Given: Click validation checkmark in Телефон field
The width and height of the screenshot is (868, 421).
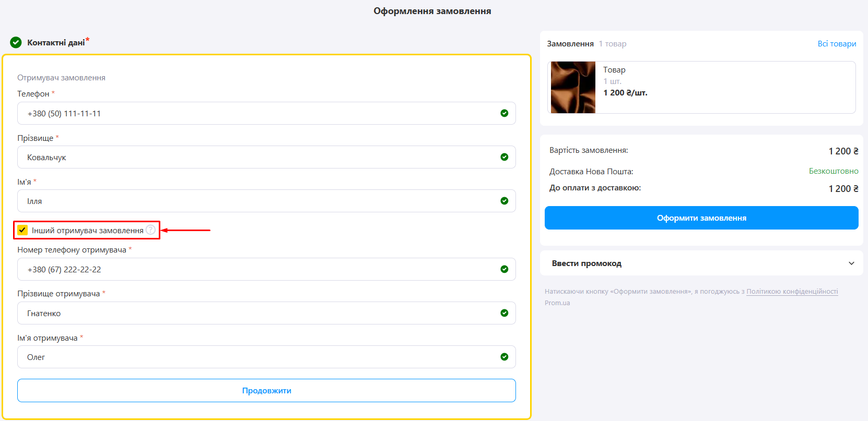Looking at the screenshot, I should click(504, 113).
